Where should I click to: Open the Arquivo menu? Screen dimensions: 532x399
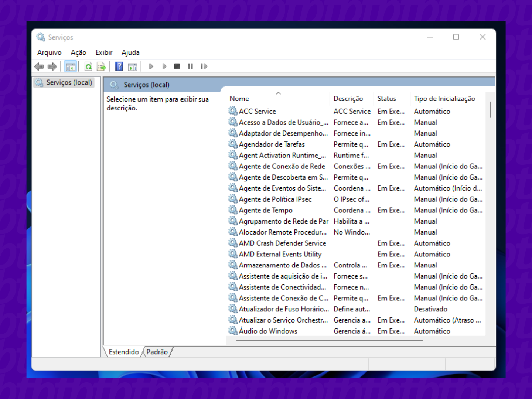click(49, 52)
